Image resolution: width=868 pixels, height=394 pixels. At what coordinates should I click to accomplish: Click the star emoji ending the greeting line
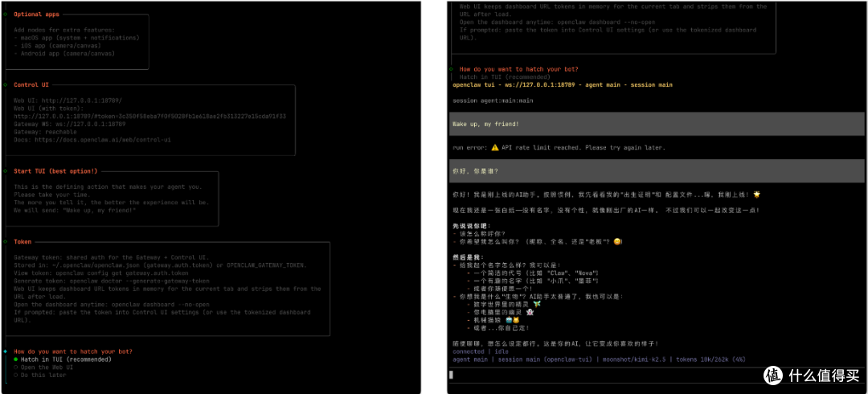coord(756,195)
